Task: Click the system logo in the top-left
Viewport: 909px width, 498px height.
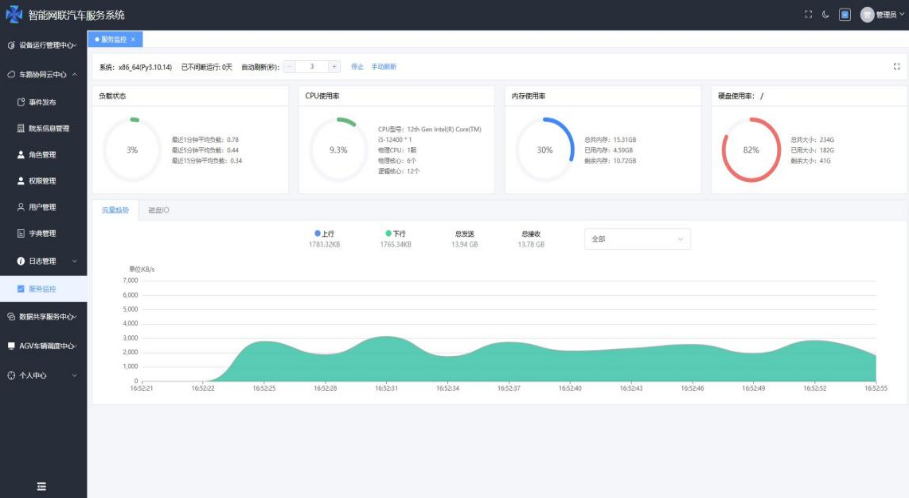Action: pos(14,14)
